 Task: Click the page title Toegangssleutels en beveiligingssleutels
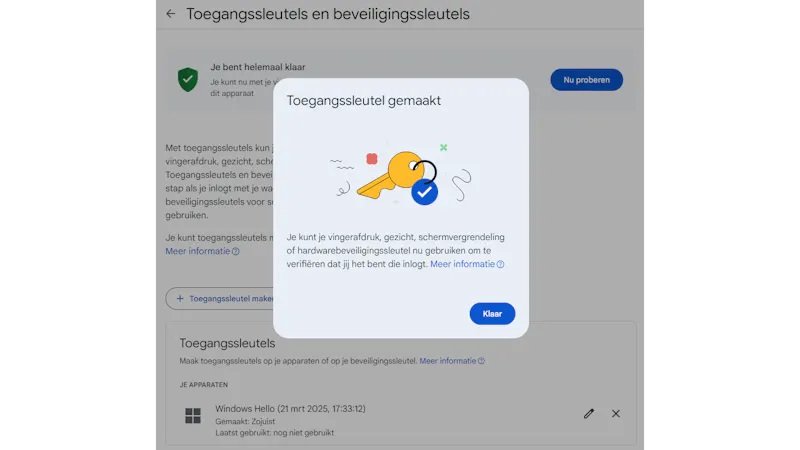point(328,14)
